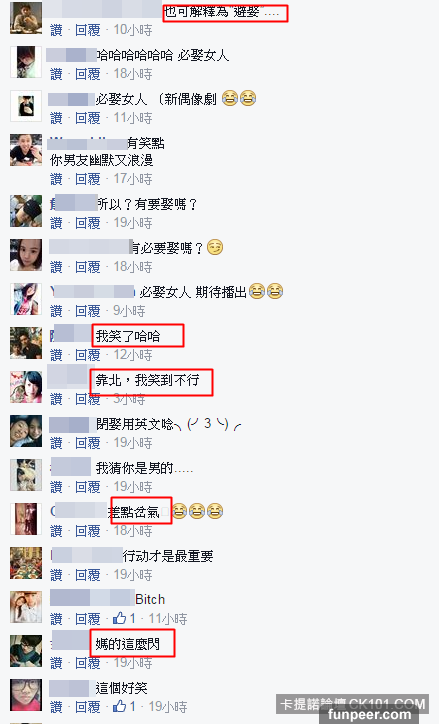
Task: Open avatar next to "行动才是最重要" comment
Action: coord(26,563)
